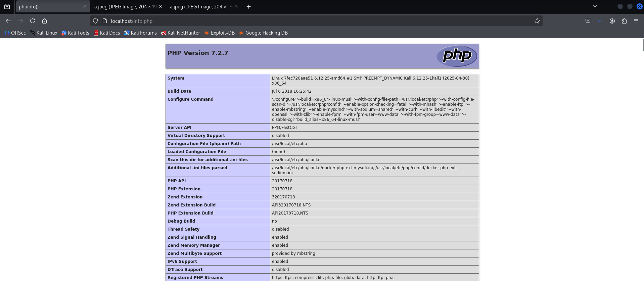Screen dimensions: 644x281
Task: Save page to Pocket icon
Action: pyautogui.click(x=588, y=21)
